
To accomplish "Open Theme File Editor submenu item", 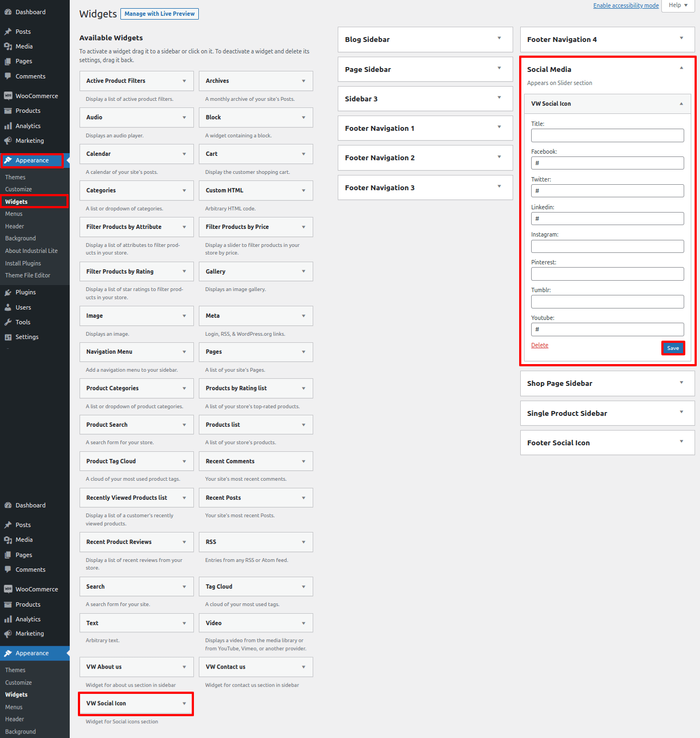I will coord(28,275).
